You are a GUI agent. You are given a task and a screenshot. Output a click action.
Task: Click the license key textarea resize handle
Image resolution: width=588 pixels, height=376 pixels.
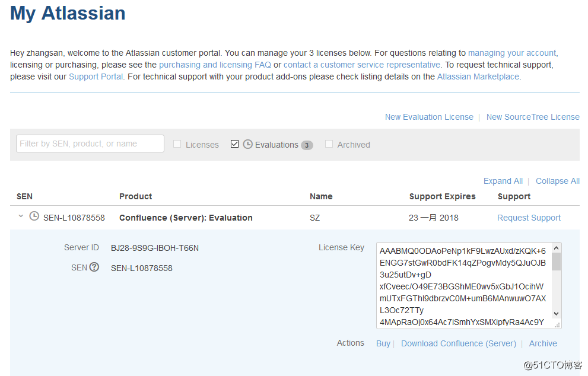coord(557,325)
